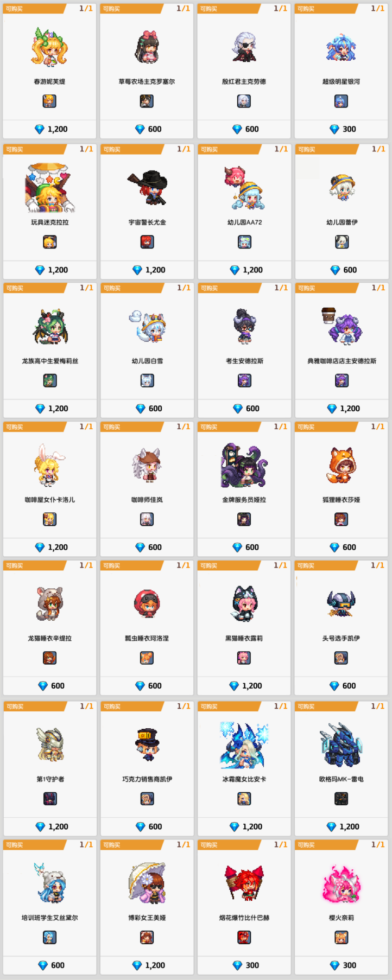Click the 可购买 tag on 典雅咖啡店店主安德拉斯 card
392x980 pixels.
[x=307, y=288]
